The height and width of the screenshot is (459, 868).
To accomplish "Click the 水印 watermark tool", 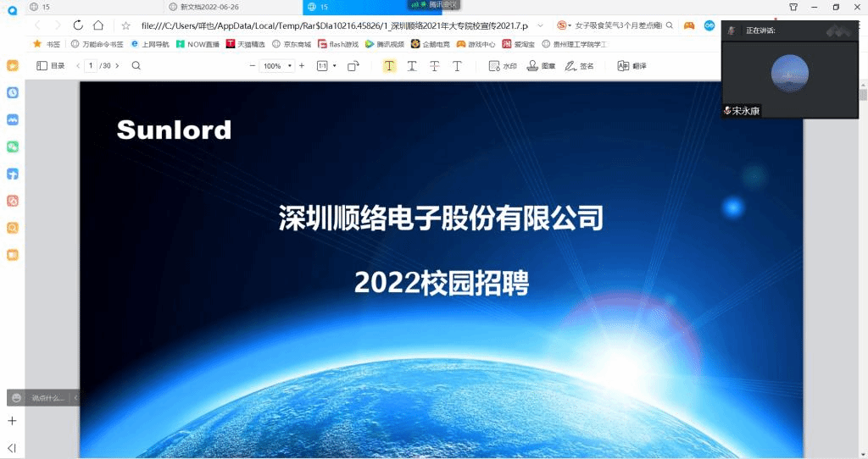I will [503, 66].
